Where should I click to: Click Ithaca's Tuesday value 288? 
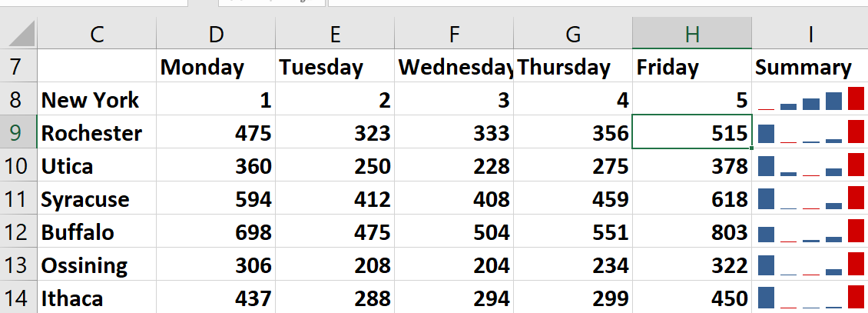pos(335,298)
